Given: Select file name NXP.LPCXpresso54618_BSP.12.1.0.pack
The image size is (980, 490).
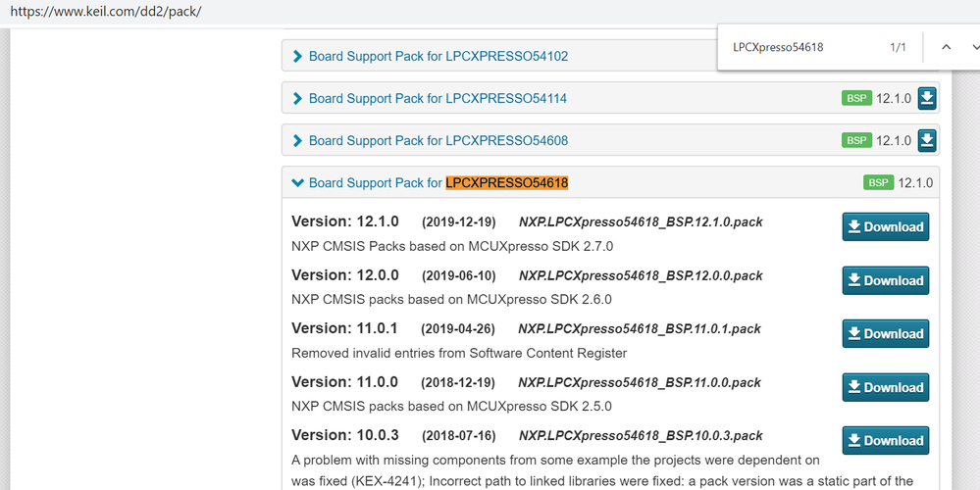Looking at the screenshot, I should click(641, 222).
